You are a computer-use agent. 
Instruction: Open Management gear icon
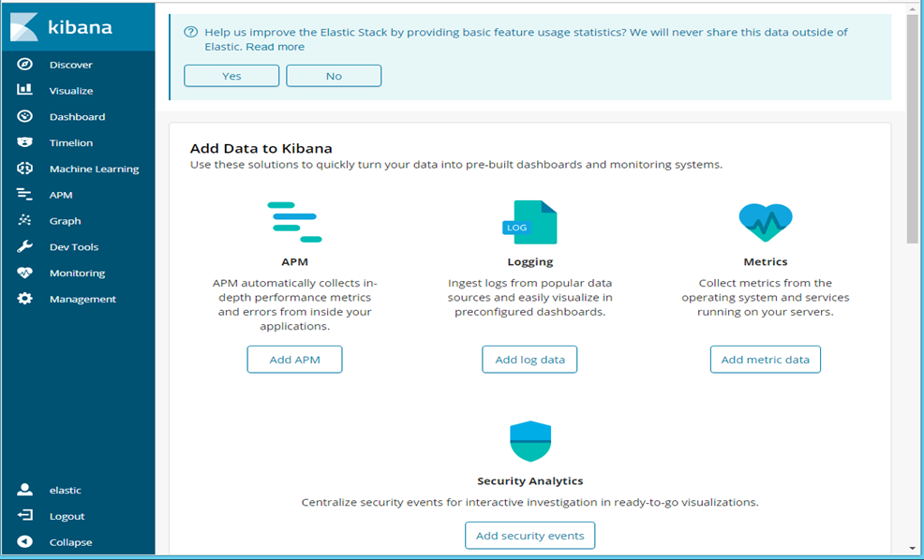[24, 299]
